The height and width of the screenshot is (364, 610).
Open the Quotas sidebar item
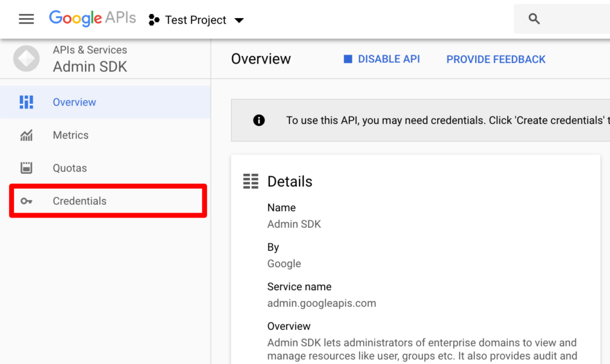coord(105,168)
